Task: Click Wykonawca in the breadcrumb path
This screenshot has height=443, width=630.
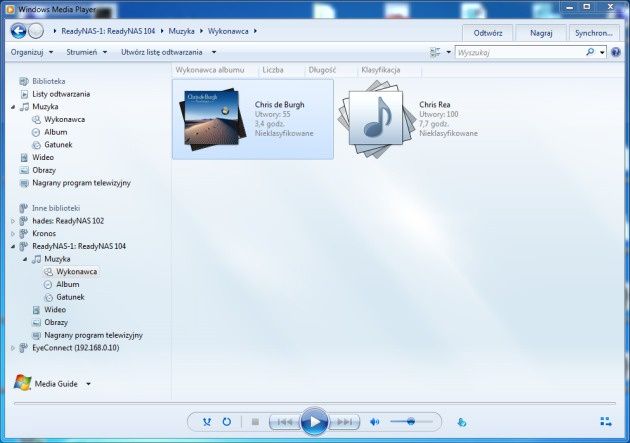Action: click(x=228, y=31)
